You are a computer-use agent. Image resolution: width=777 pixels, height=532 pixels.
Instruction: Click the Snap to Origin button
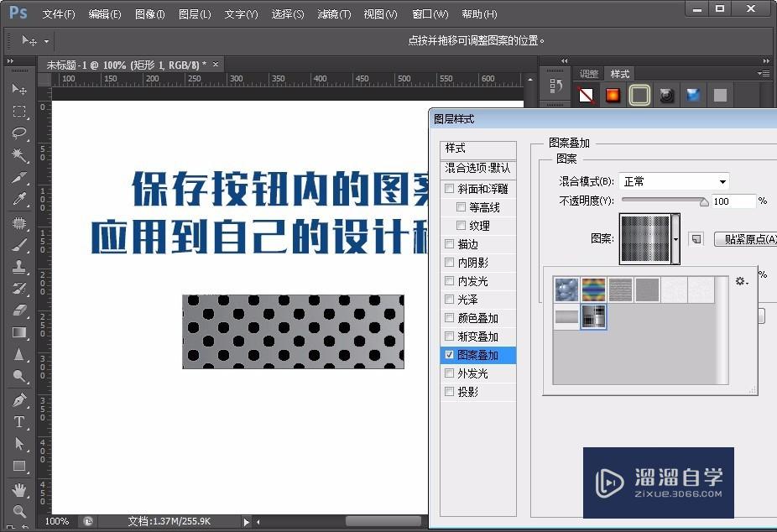coord(746,239)
